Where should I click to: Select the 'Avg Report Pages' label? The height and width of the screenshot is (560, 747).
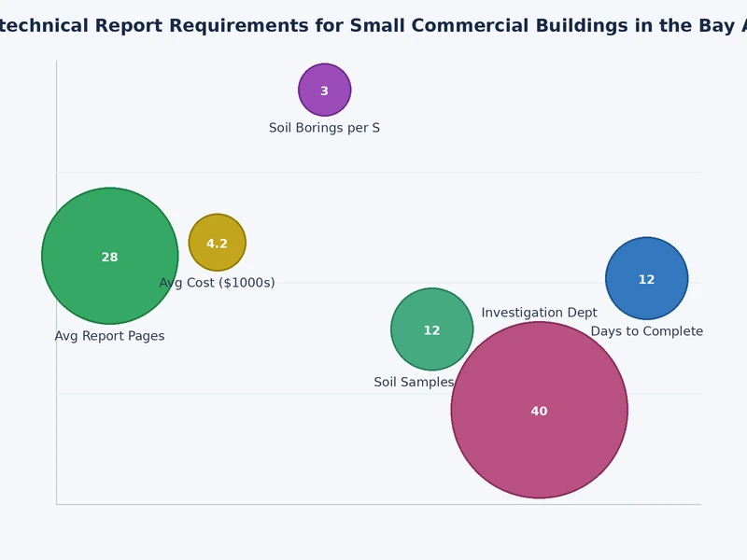click(x=109, y=336)
